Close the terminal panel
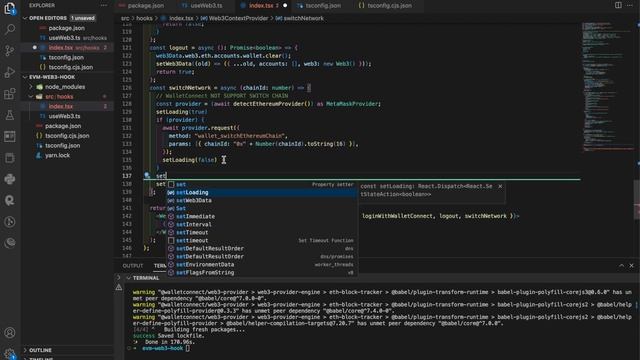This screenshot has height=360, width=640. (631, 266)
